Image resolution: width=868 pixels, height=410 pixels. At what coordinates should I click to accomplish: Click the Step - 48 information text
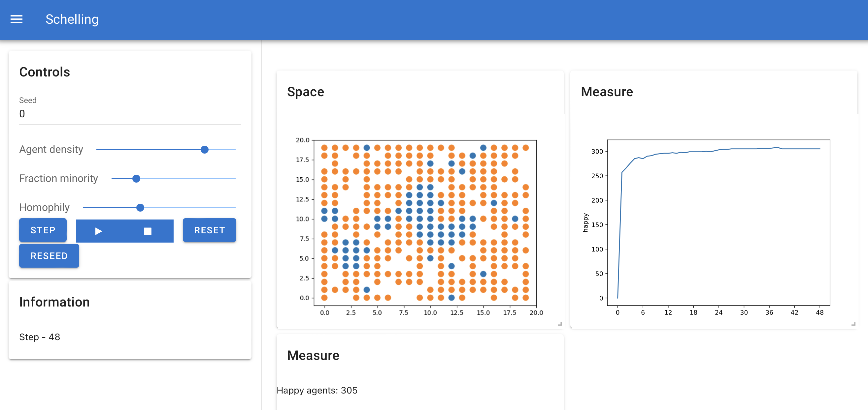40,337
